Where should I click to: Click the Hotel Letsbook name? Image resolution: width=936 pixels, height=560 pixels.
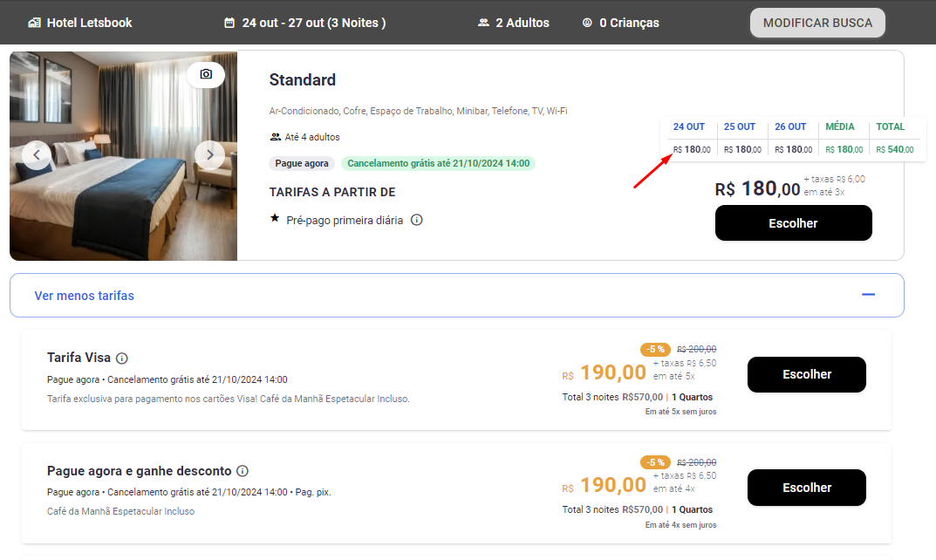coord(90,23)
